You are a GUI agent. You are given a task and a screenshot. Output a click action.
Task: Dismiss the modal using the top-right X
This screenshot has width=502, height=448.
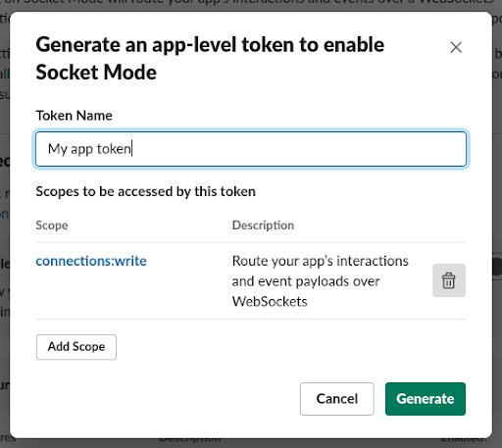tap(456, 47)
